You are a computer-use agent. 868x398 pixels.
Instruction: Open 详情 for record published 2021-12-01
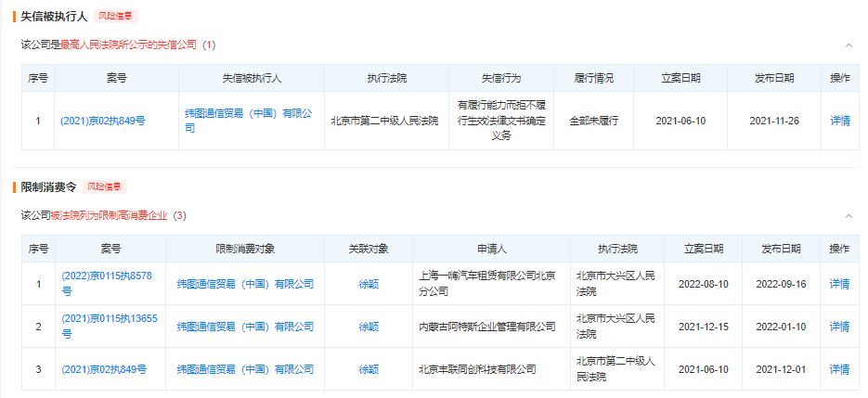click(839, 369)
